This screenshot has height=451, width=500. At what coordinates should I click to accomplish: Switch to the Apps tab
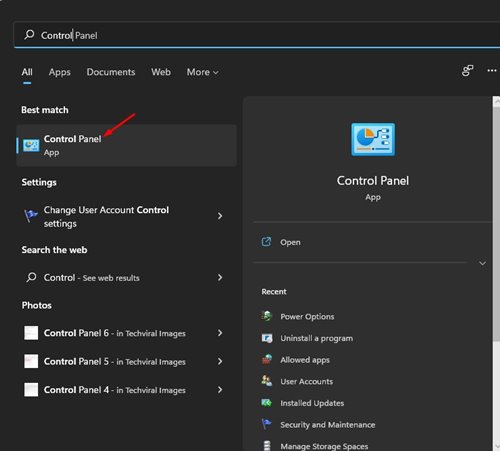coord(60,72)
